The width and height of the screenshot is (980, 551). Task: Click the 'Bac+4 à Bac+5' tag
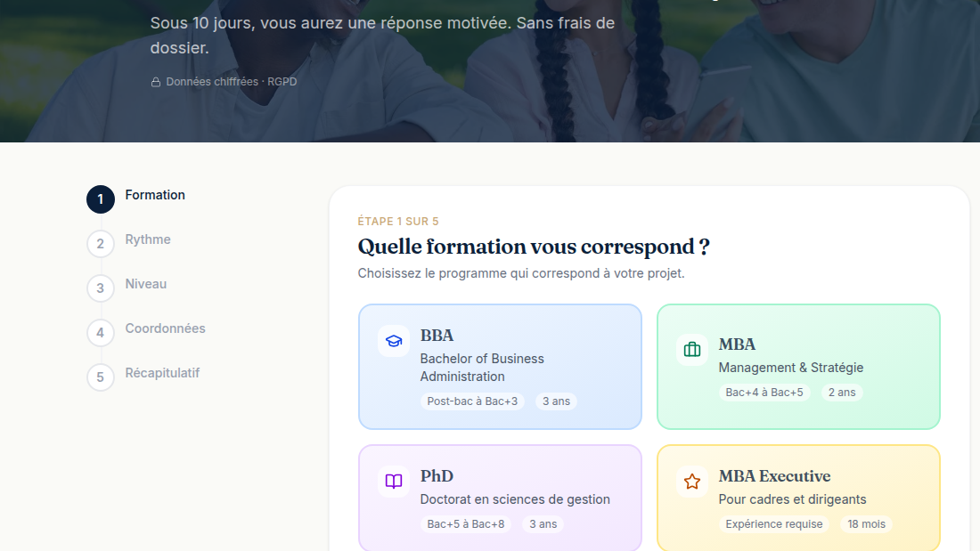pos(764,393)
